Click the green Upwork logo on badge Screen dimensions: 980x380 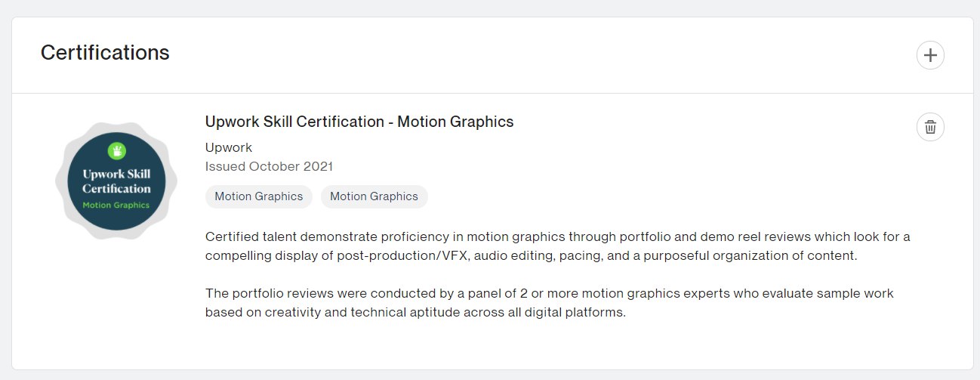[116, 150]
